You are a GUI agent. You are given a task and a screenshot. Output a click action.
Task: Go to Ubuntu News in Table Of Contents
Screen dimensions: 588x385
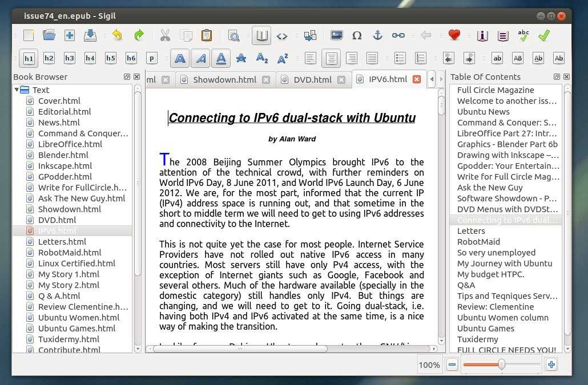click(484, 112)
